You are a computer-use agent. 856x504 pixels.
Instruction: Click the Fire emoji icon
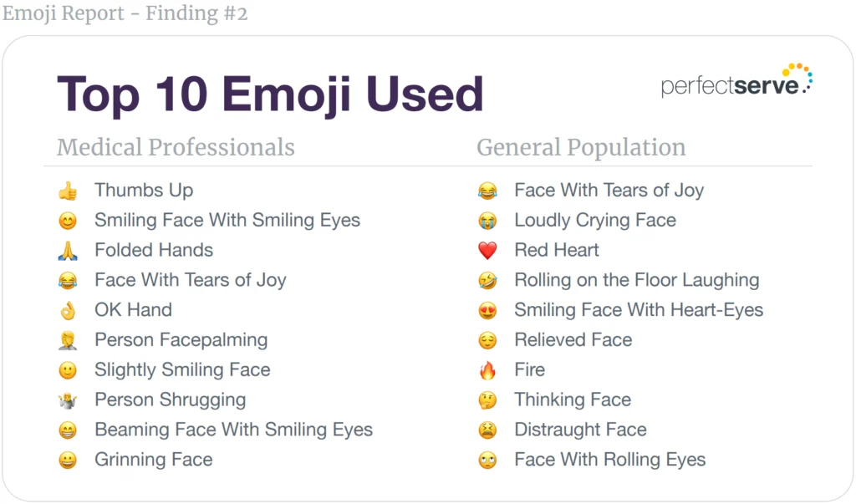(487, 370)
